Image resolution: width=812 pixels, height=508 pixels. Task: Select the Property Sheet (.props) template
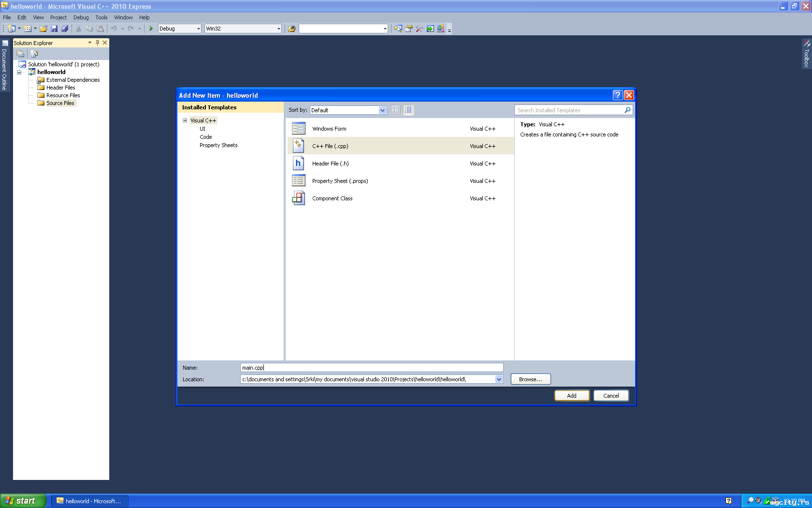pos(401,181)
